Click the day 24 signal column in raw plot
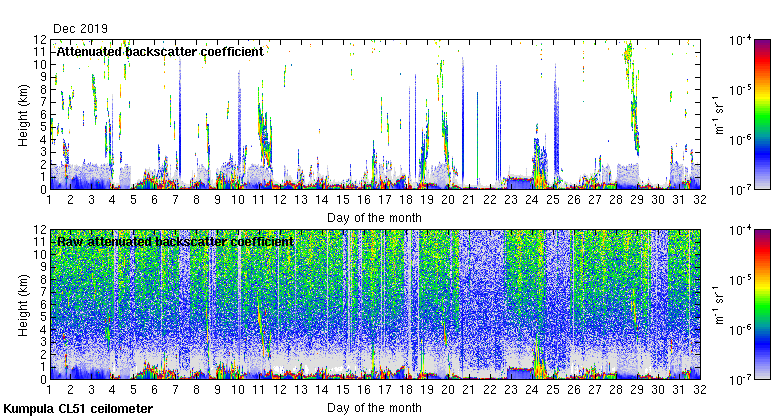The height and width of the screenshot is (420, 780). pyautogui.click(x=539, y=359)
